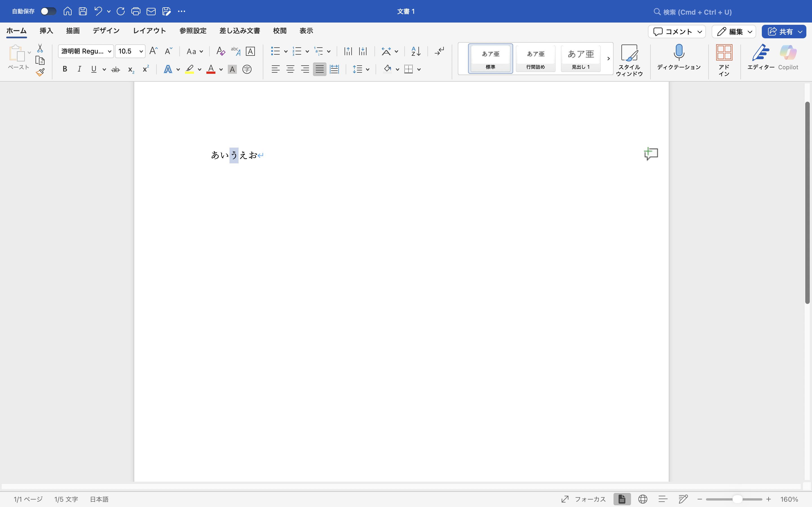Click the Sort A-Z icon
The height and width of the screenshot is (507, 812).
(x=416, y=51)
